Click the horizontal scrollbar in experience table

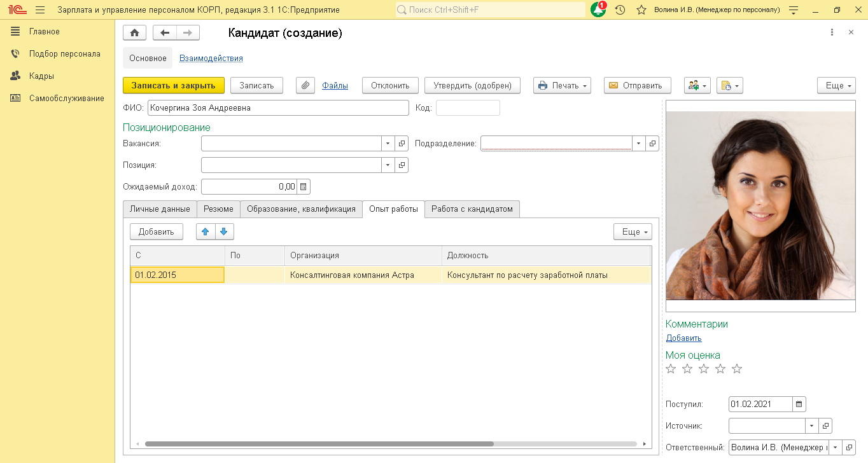318,444
